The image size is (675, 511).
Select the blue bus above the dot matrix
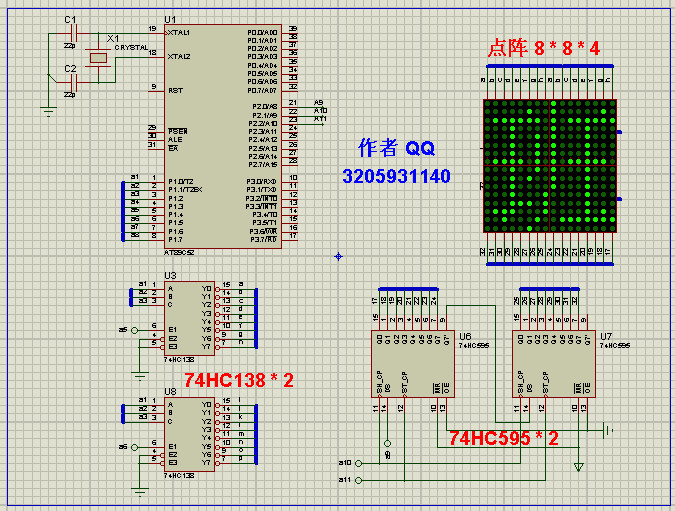(550, 66)
